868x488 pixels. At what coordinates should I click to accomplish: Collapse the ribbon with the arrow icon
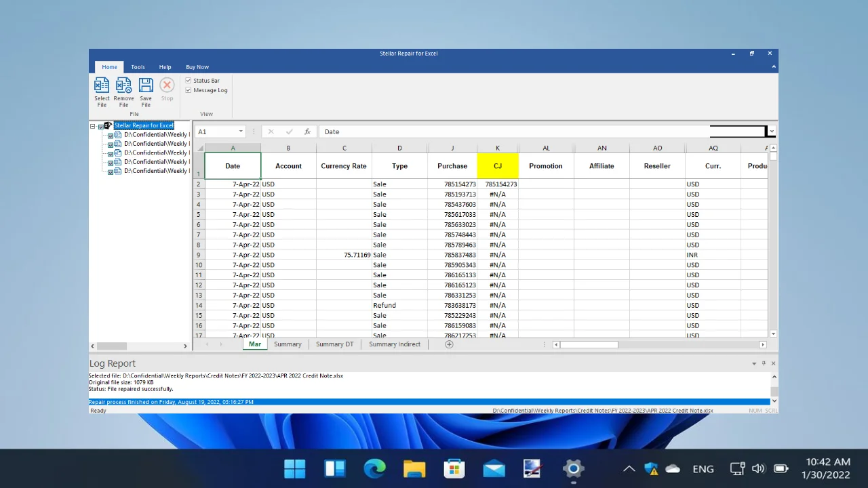coord(774,67)
